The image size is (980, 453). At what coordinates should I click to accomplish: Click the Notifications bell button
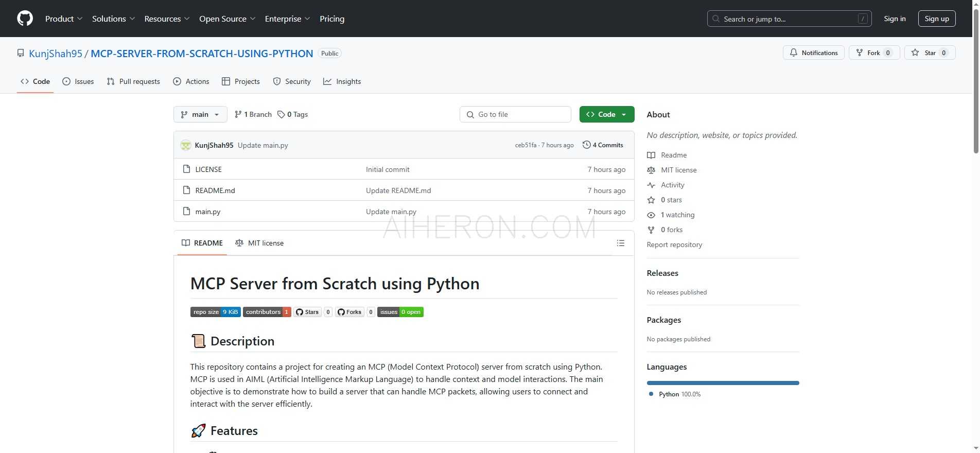tap(813, 53)
